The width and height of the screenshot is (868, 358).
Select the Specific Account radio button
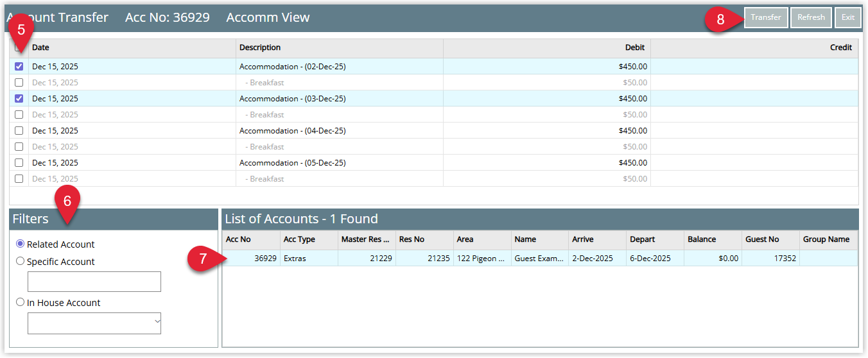(21, 261)
